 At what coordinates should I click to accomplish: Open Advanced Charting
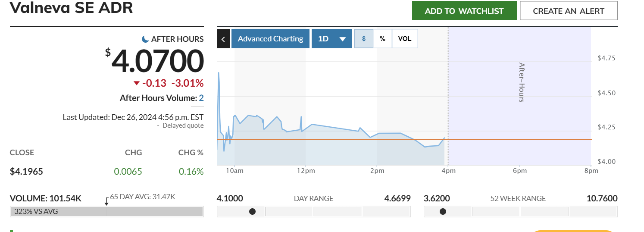(x=270, y=39)
